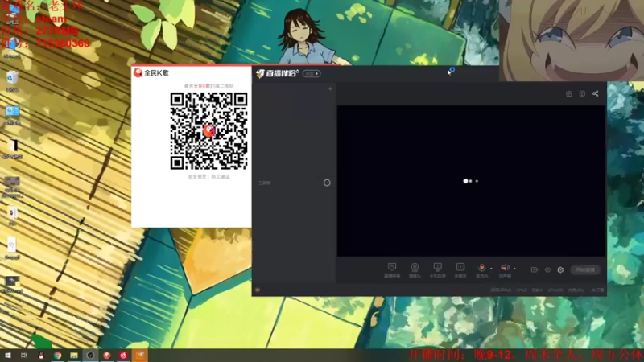Open the globe network desktop icon
The width and height of the screenshot is (644, 362).
[x=12, y=47]
